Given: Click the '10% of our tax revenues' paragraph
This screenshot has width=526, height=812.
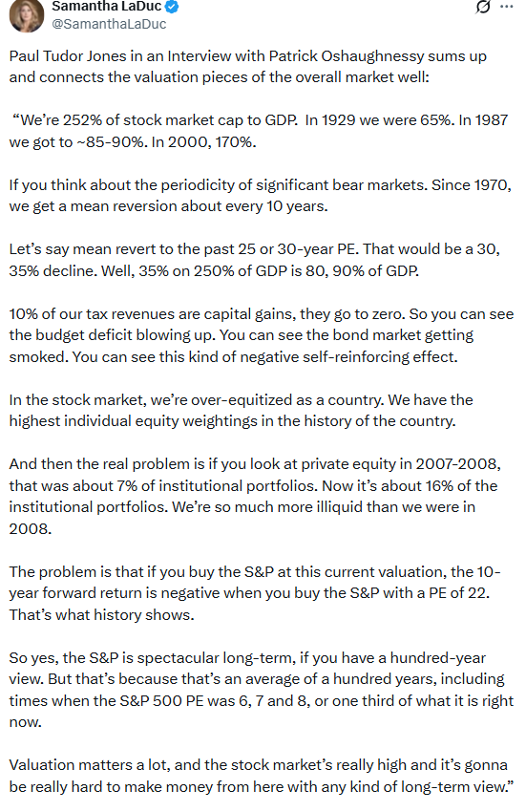Looking at the screenshot, I should 262,335.
